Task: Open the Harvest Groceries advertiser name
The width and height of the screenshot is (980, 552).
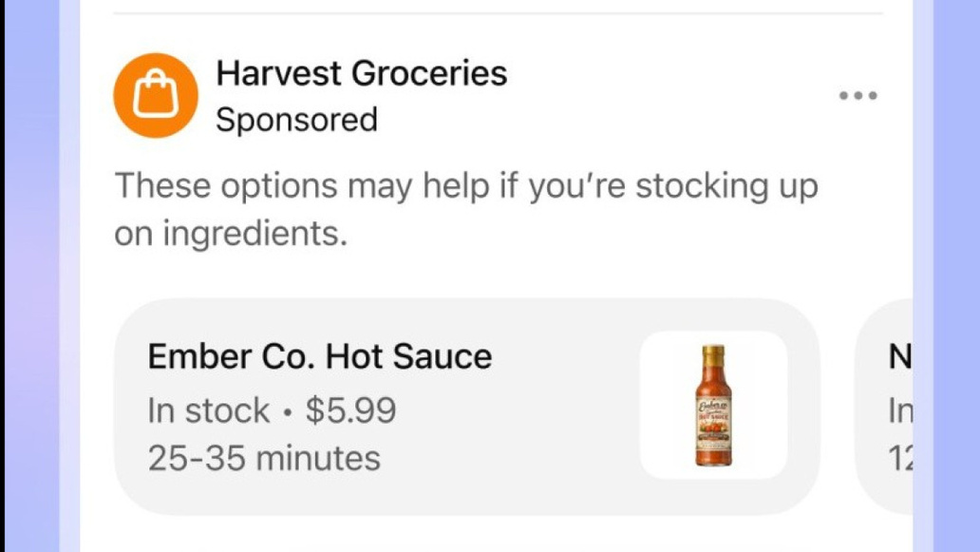Action: [361, 73]
